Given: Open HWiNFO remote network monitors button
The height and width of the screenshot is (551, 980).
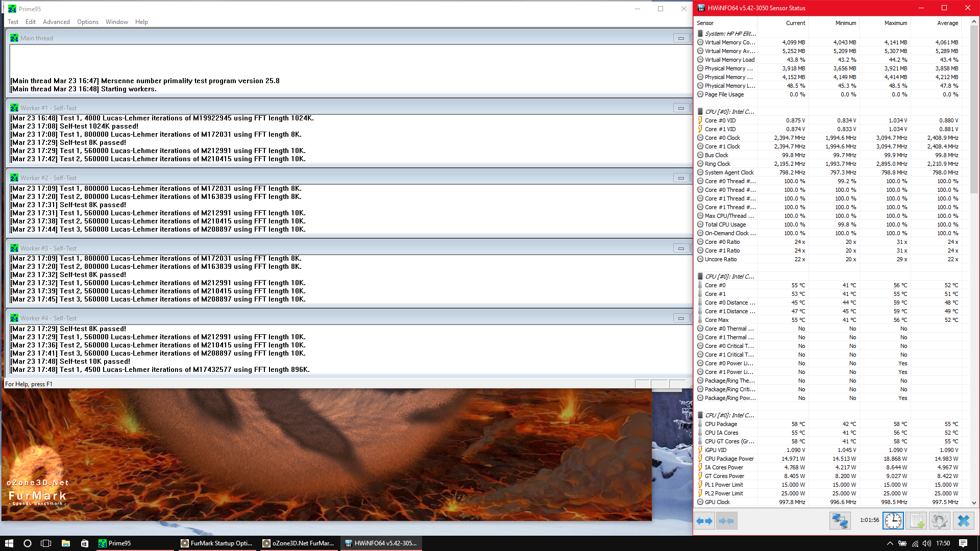Looking at the screenshot, I should (840, 521).
